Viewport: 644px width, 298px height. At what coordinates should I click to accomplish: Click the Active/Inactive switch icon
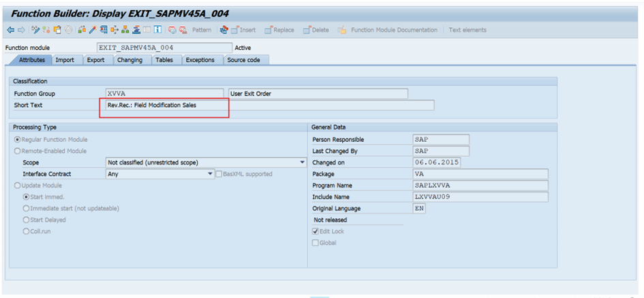tap(46, 30)
